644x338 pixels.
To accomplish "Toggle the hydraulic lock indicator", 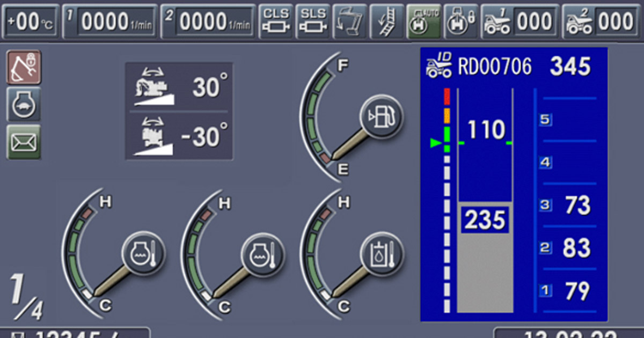I will tap(460, 21).
